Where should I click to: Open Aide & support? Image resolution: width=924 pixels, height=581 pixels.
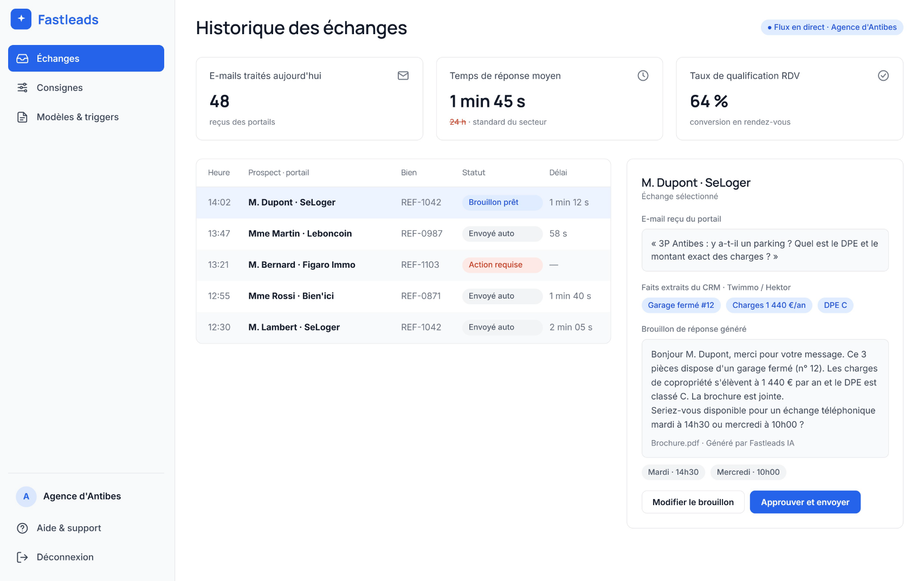point(86,528)
